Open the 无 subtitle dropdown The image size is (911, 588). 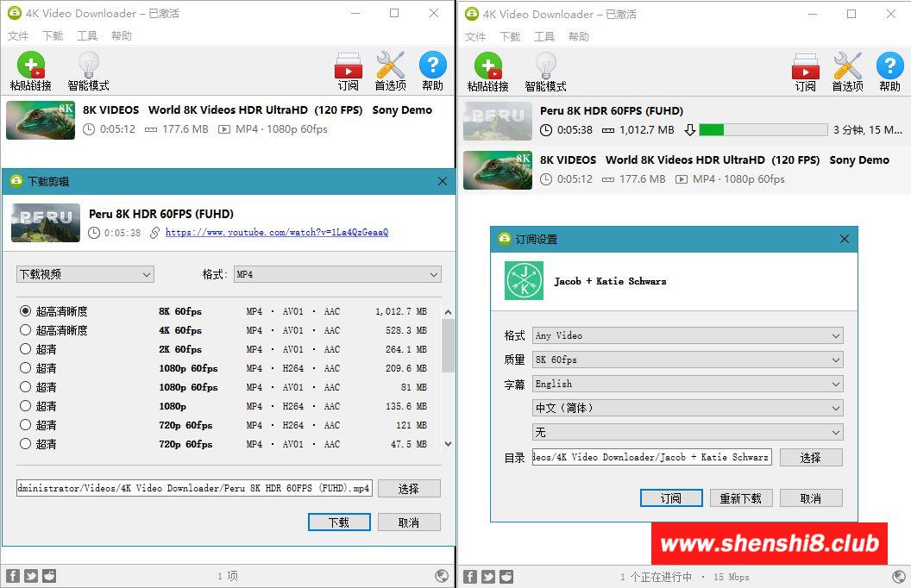click(x=688, y=433)
